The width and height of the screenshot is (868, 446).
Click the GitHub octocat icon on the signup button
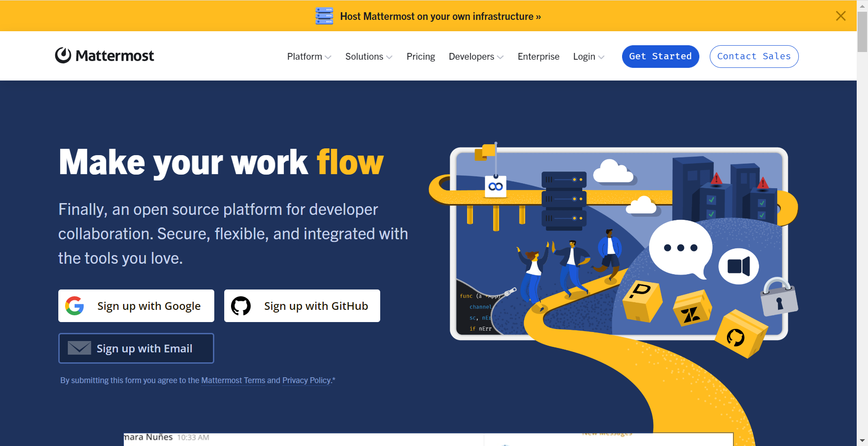(241, 306)
